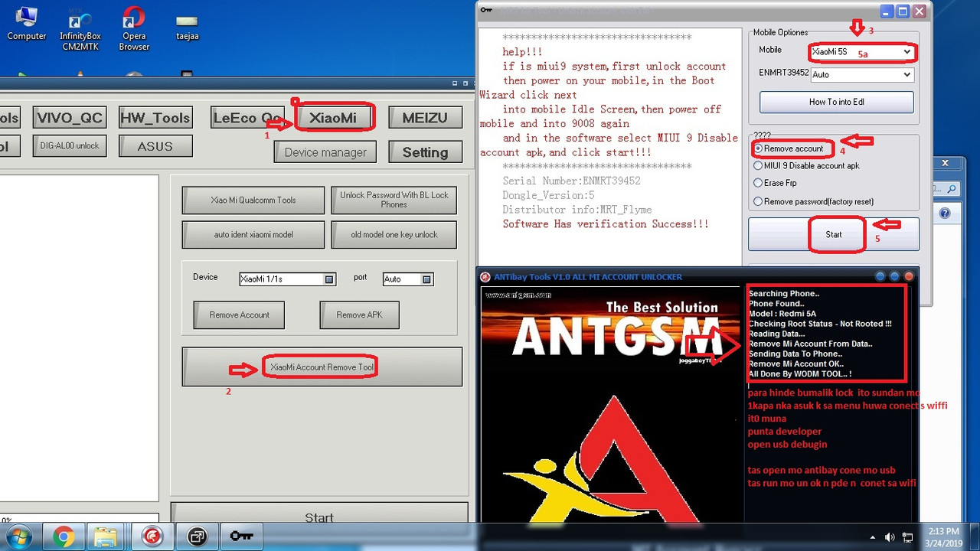Open the taejaa desktop item
This screenshot has width=980, height=551.
click(187, 27)
